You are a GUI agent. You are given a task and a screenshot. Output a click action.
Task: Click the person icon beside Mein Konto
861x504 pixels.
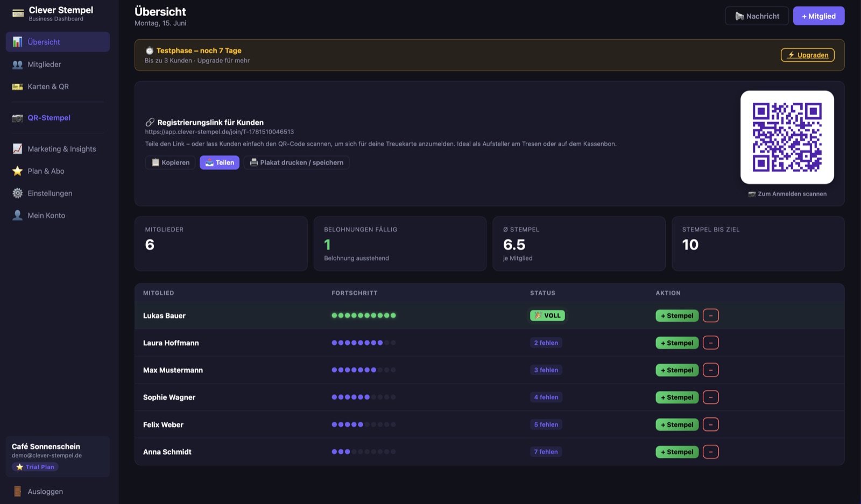(18, 215)
